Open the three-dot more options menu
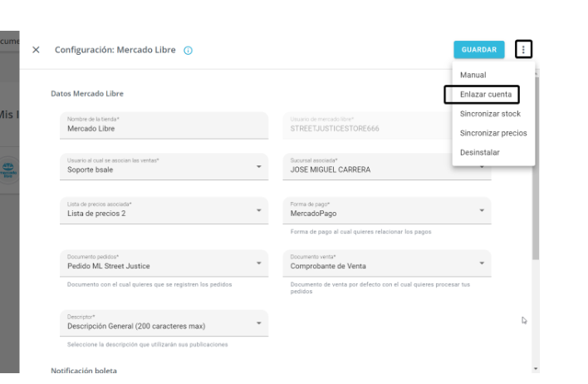Image resolution: width=588 pixels, height=384 pixels. [x=523, y=49]
